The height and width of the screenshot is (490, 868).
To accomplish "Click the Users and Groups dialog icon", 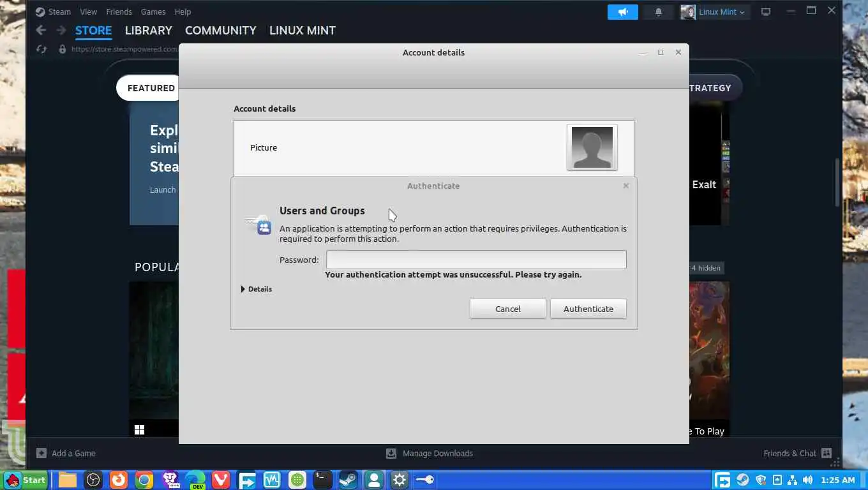I will coord(259,225).
